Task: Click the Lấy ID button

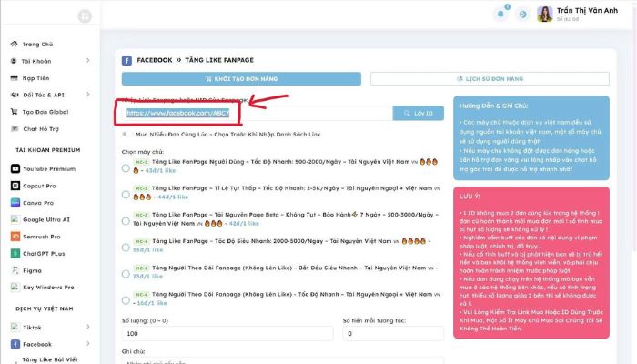Action: coord(418,114)
